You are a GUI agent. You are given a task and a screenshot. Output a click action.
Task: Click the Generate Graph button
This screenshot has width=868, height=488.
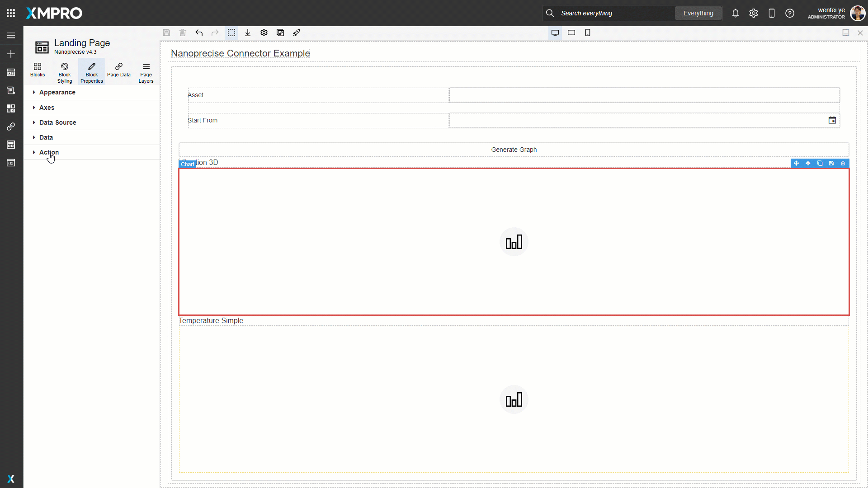pos(514,150)
